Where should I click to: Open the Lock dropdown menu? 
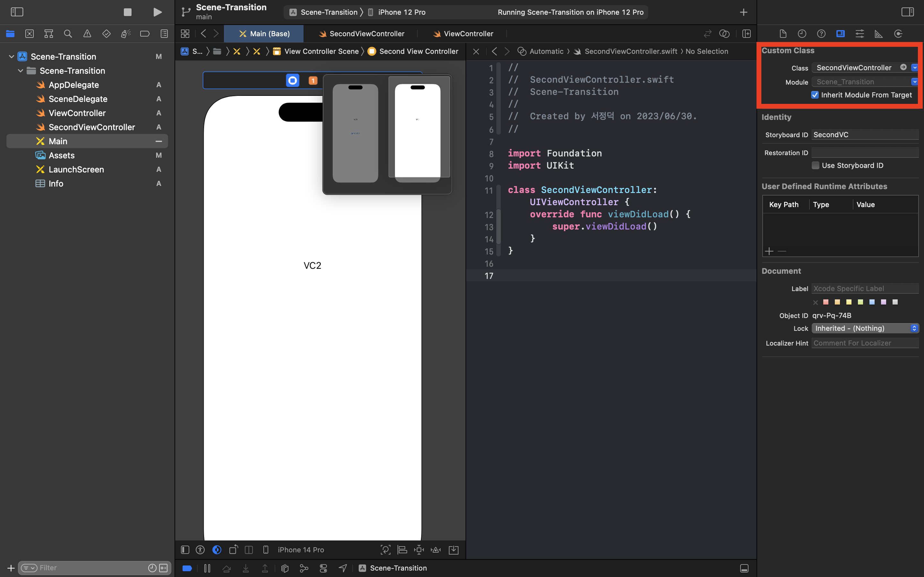865,328
